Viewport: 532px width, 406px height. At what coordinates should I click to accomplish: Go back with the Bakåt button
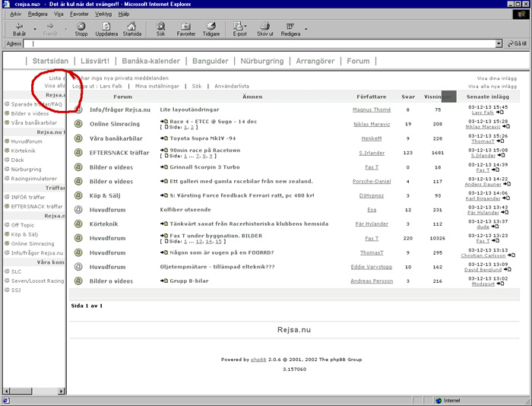pyautogui.click(x=19, y=29)
